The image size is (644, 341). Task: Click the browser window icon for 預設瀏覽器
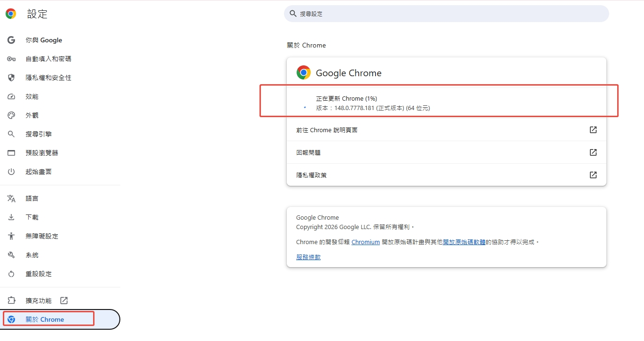point(11,153)
